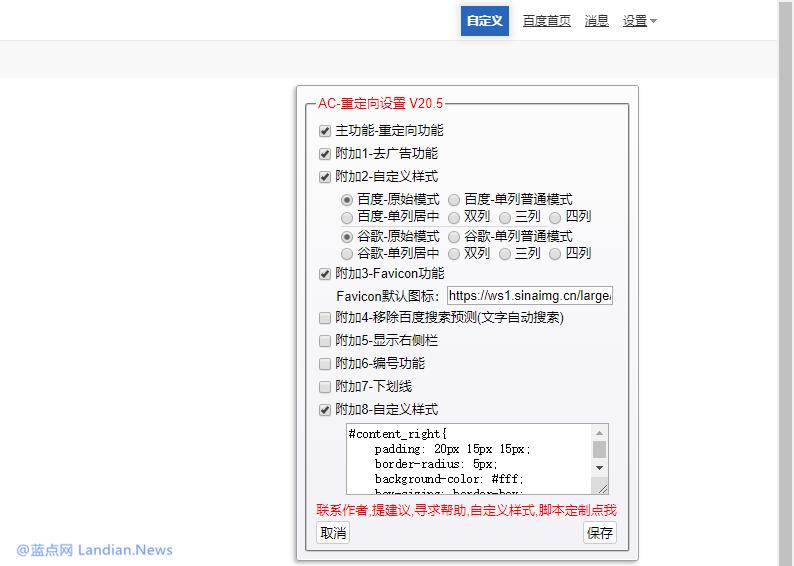
Task: Click the 保存 button
Action: (x=600, y=533)
